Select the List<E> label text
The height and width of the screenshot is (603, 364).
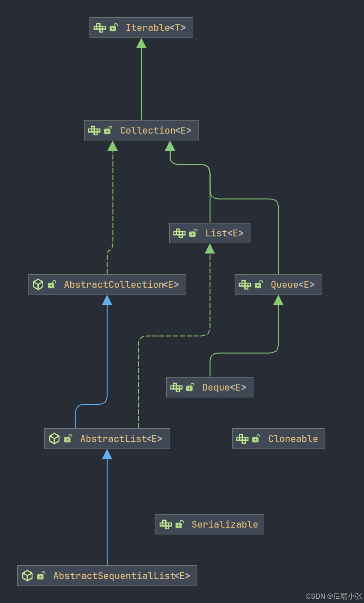click(224, 233)
